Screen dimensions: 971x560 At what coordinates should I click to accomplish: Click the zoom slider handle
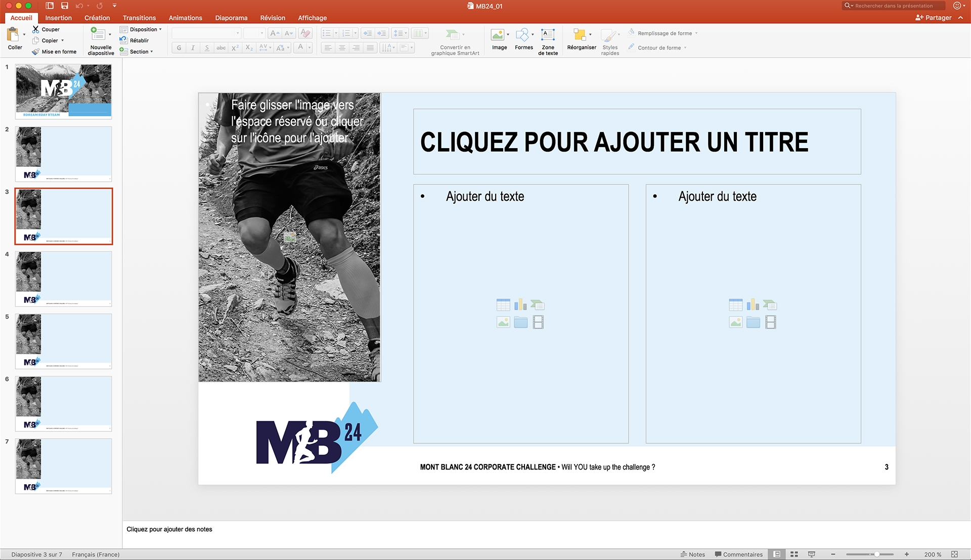pos(876,554)
